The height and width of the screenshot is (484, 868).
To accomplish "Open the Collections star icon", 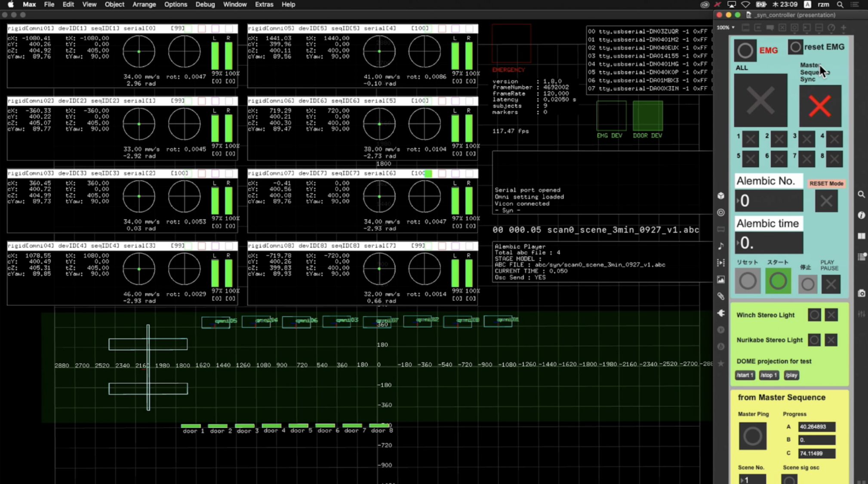I will tap(721, 363).
